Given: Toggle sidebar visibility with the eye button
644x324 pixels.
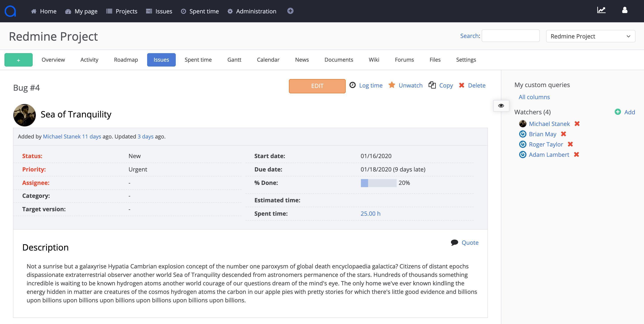Looking at the screenshot, I should [501, 106].
